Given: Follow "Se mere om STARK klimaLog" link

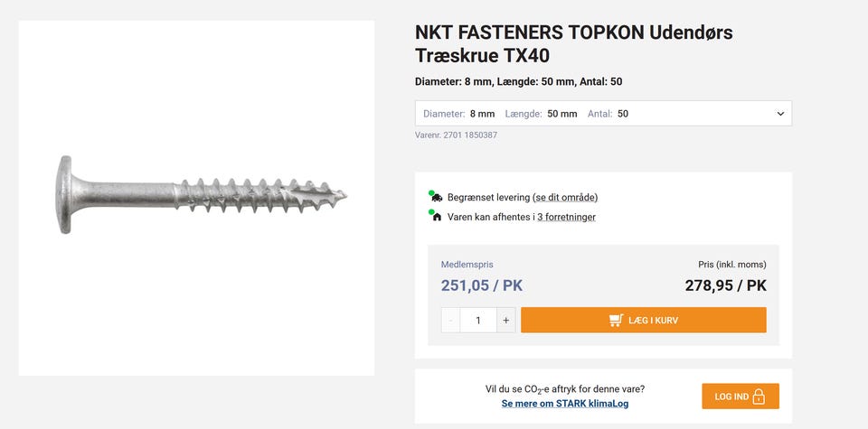Looking at the screenshot, I should point(565,404).
